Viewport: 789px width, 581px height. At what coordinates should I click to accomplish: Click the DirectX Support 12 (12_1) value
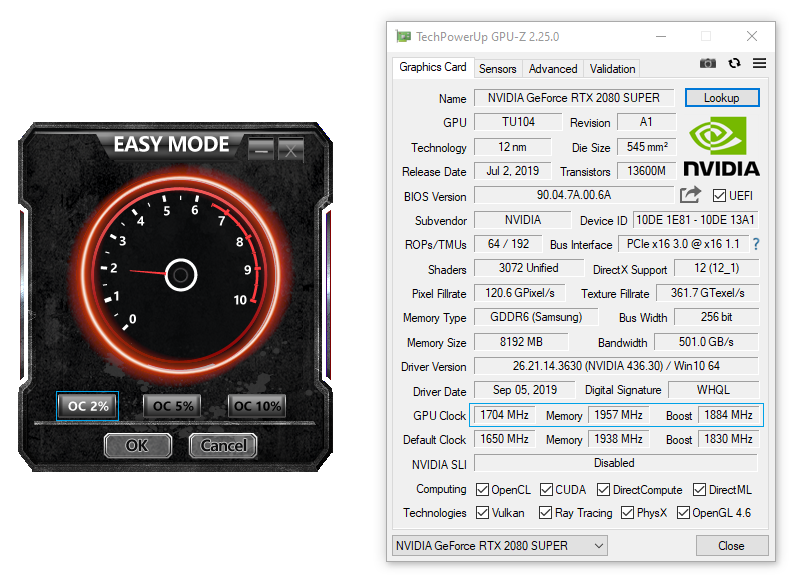[717, 268]
